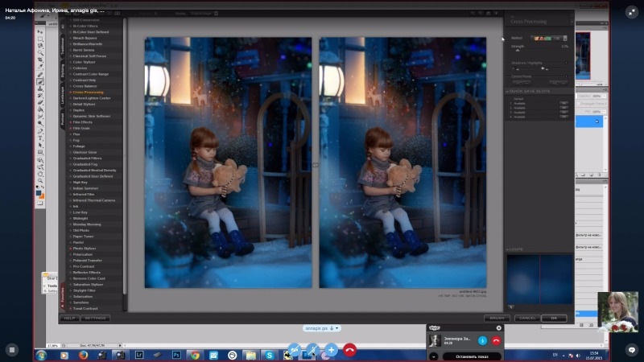
Task: Check the Propagate Frame 1 checkbox
Action: 578,104
